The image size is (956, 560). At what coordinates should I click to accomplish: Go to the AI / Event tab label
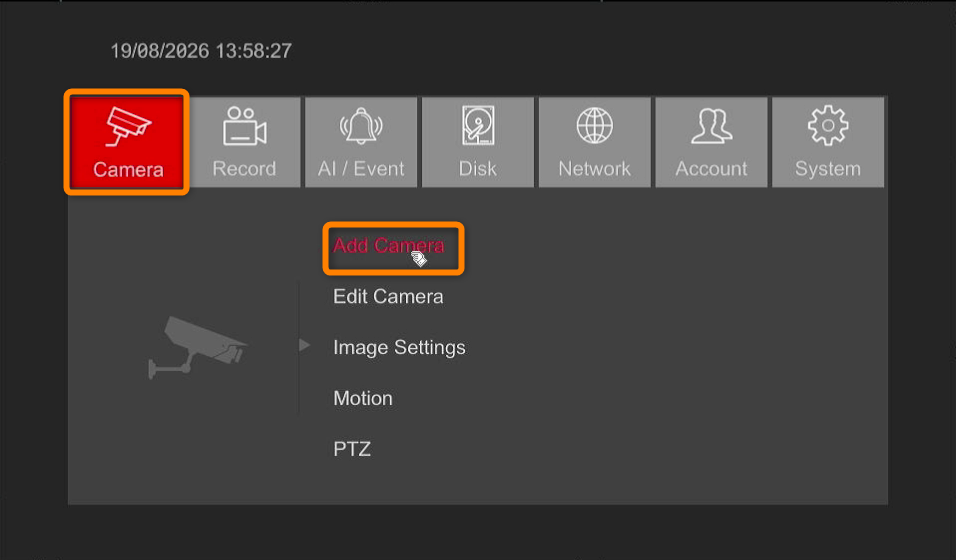click(x=361, y=168)
